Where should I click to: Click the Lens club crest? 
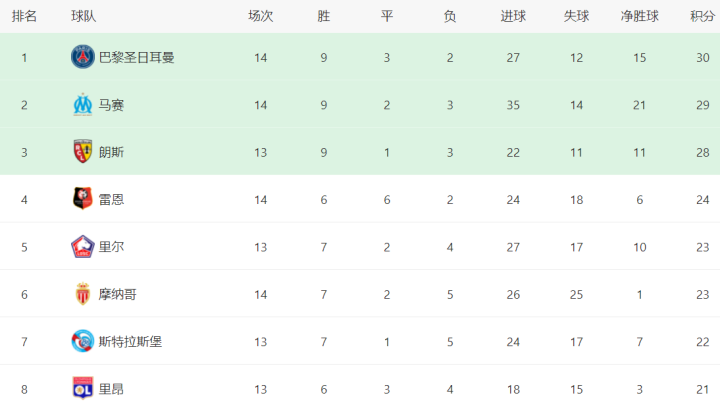point(82,152)
